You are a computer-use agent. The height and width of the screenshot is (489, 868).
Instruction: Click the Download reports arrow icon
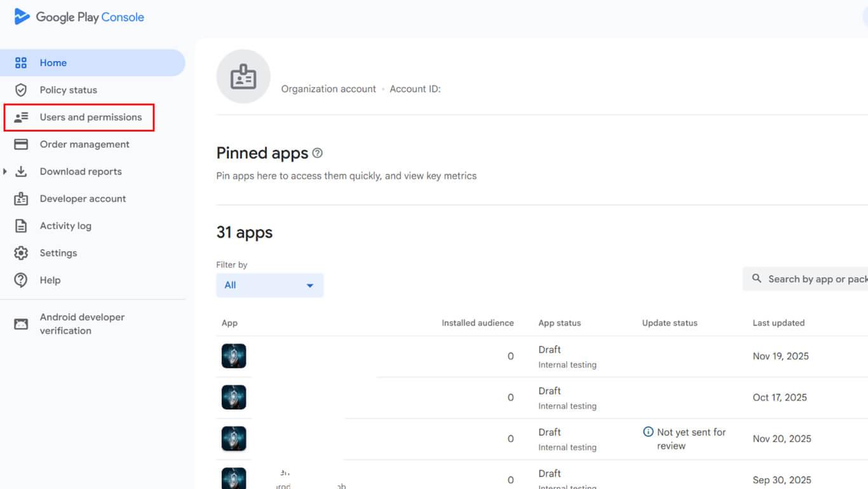[21, 172]
